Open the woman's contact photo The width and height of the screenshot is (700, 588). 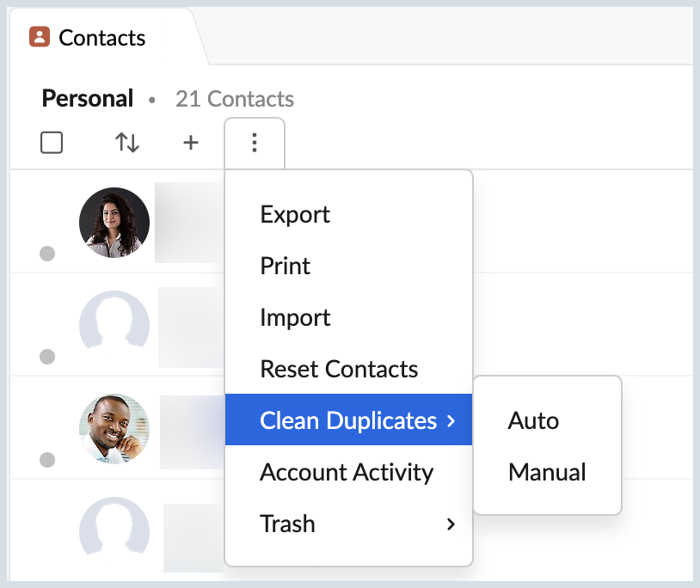[114, 223]
